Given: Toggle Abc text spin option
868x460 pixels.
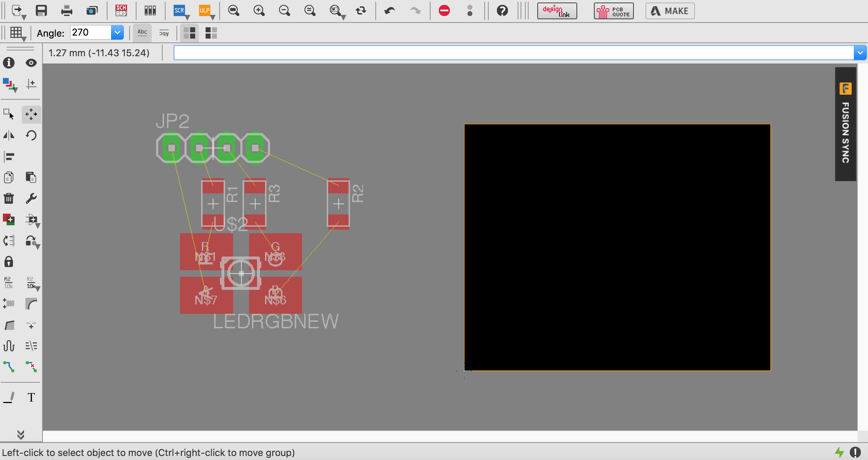Looking at the screenshot, I should point(142,33).
